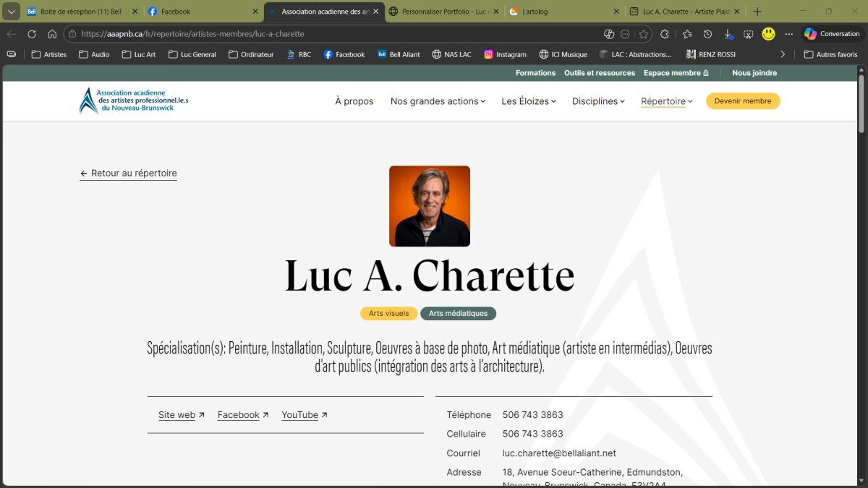Click the Devenir membre button
868x488 pixels.
pyautogui.click(x=743, y=101)
